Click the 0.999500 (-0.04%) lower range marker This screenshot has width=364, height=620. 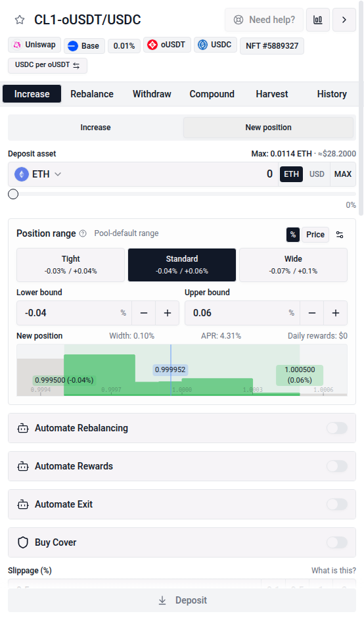(x=64, y=380)
